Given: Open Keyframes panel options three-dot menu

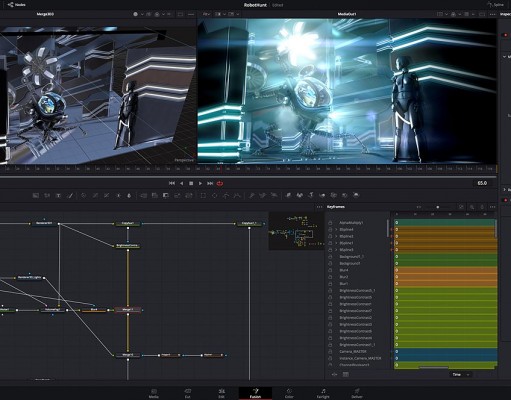Looking at the screenshot, I should tap(492, 207).
